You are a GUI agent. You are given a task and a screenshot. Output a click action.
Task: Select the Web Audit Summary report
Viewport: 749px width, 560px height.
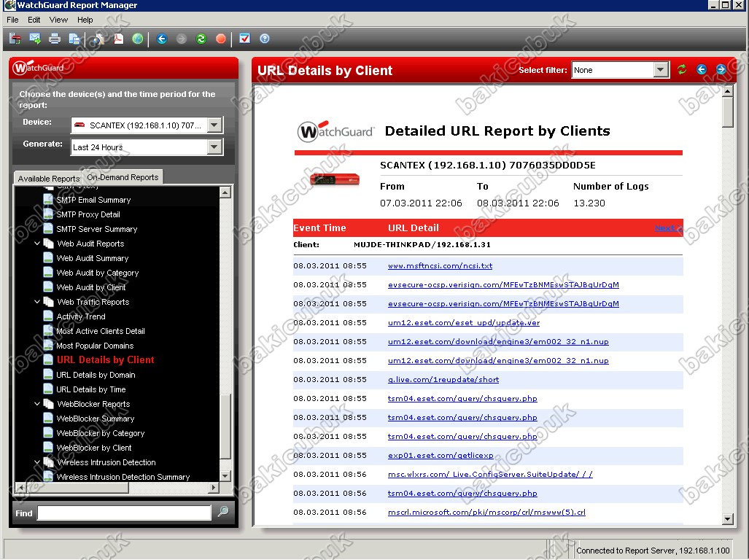93,258
